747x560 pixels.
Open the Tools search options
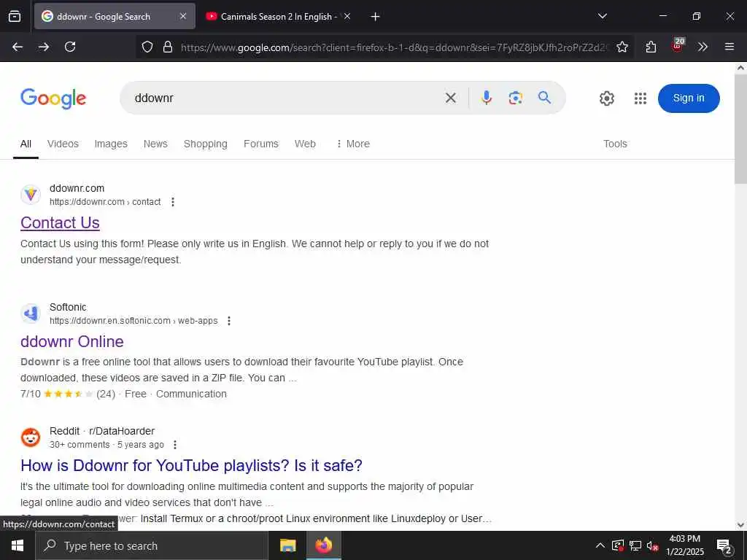[615, 144]
